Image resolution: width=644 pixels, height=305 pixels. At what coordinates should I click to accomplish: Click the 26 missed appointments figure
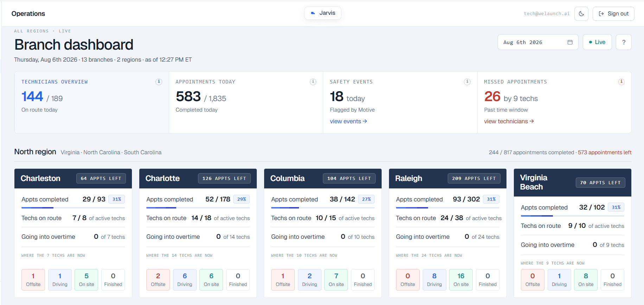point(492,97)
